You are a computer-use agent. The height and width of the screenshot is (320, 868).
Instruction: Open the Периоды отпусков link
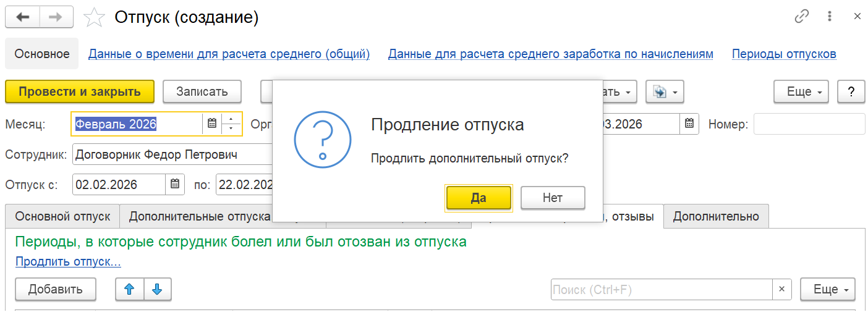click(x=784, y=54)
